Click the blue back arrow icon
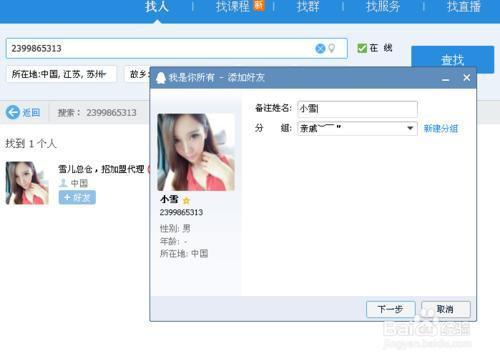This screenshot has height=361, width=500. pos(13,112)
